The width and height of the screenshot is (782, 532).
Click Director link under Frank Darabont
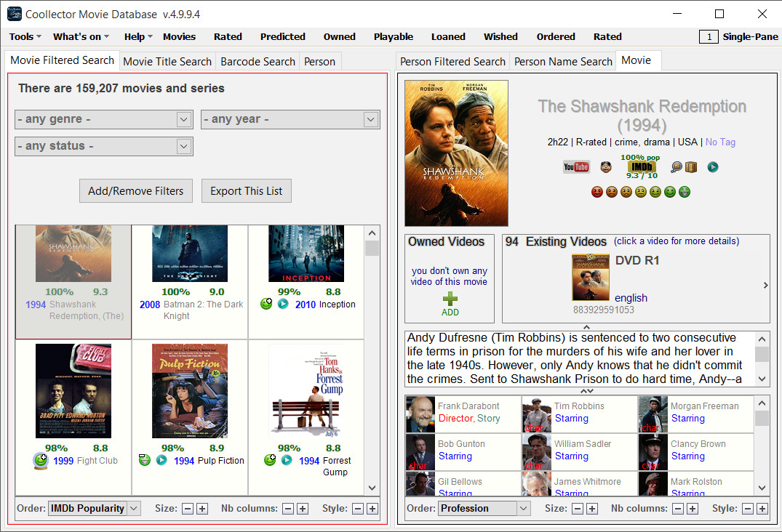pyautogui.click(x=455, y=419)
